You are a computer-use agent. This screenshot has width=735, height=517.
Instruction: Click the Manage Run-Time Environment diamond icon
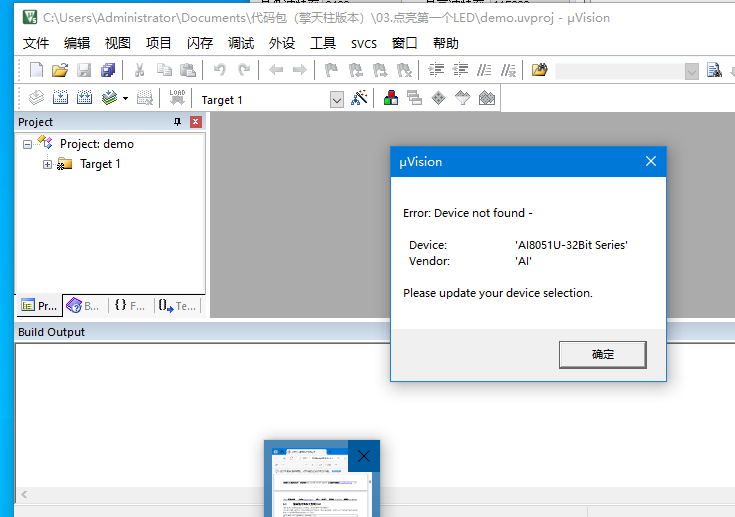(438, 98)
